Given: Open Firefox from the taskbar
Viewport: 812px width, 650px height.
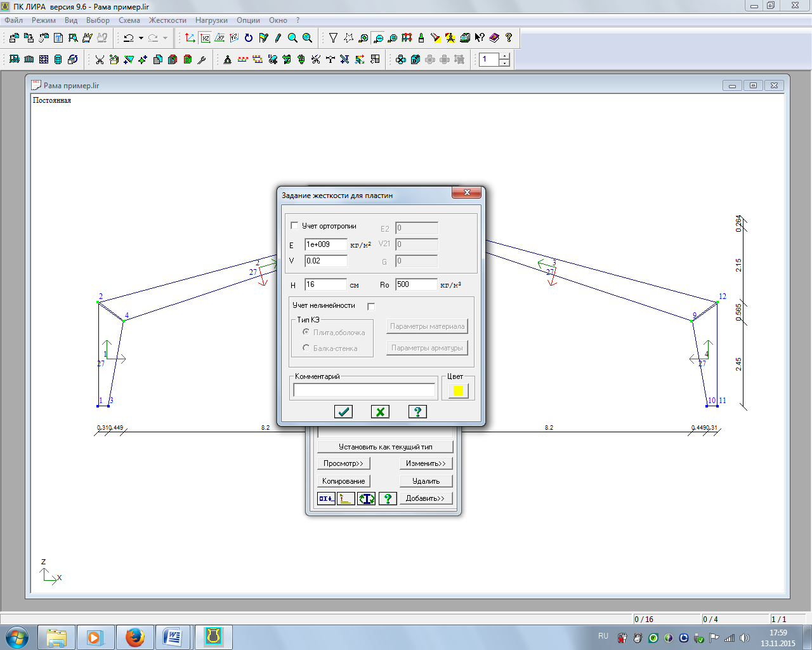Looking at the screenshot, I should [134, 637].
